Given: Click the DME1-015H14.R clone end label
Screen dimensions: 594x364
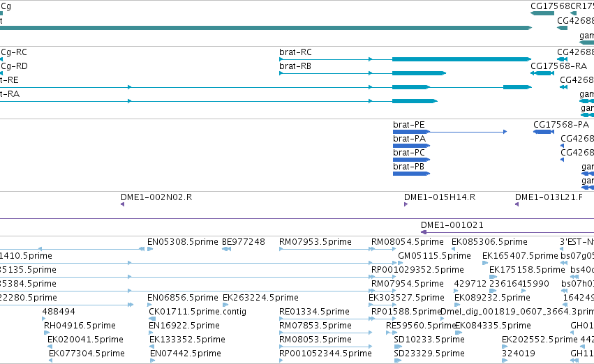Looking at the screenshot, I should 440,197.
